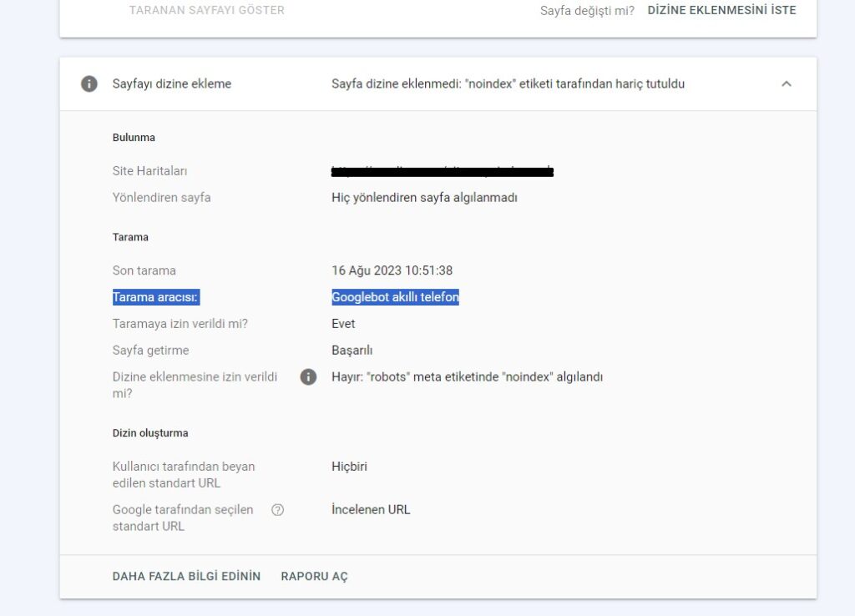
Task: Click the Son tarama timestamp value
Action: click(392, 270)
